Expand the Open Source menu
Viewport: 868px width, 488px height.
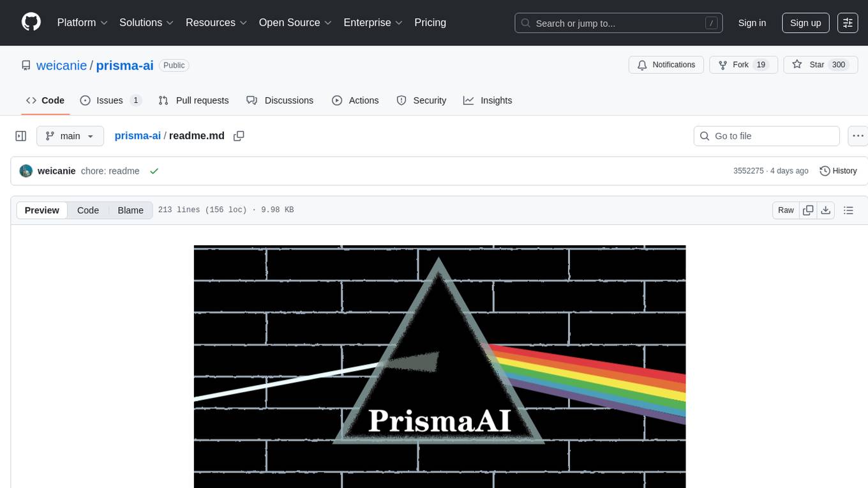point(295,22)
